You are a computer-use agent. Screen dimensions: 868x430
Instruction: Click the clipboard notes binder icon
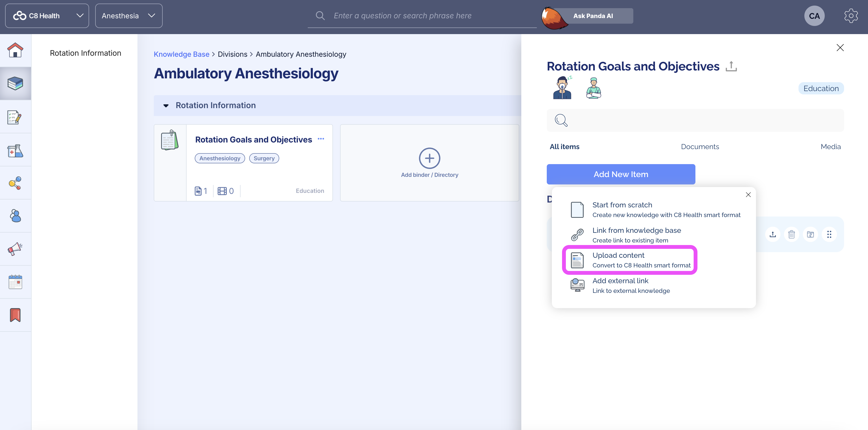[170, 140]
